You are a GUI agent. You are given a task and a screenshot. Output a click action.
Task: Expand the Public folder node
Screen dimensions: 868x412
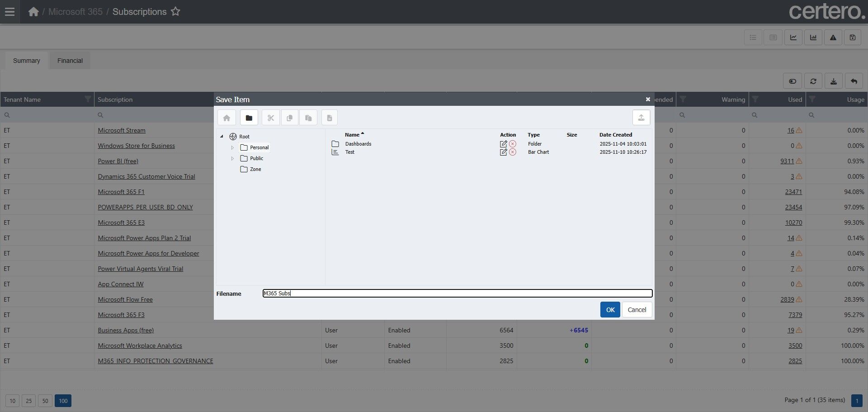point(232,158)
